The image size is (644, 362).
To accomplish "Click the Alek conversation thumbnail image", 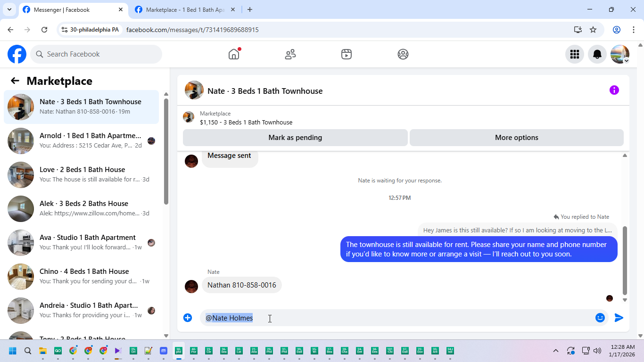I will (x=21, y=209).
